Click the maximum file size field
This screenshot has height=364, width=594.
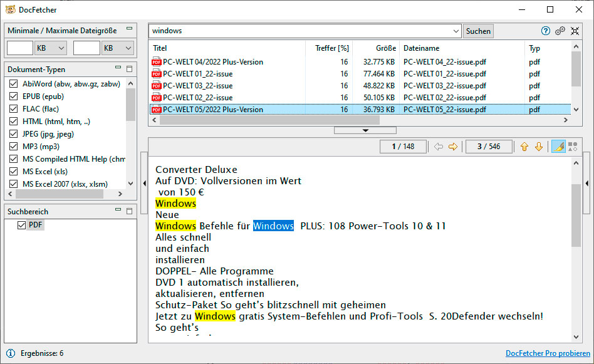click(x=86, y=48)
